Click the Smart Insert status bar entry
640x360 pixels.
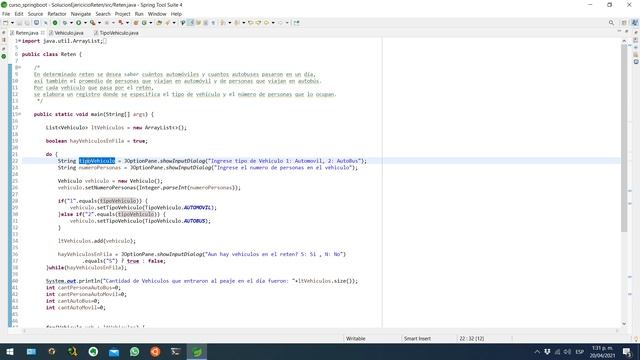(417, 338)
